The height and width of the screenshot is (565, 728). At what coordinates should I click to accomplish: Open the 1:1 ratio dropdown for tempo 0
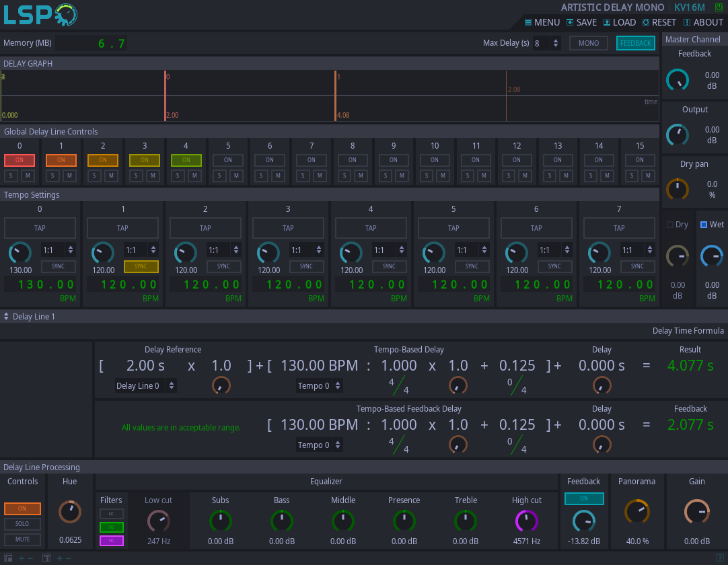59,250
